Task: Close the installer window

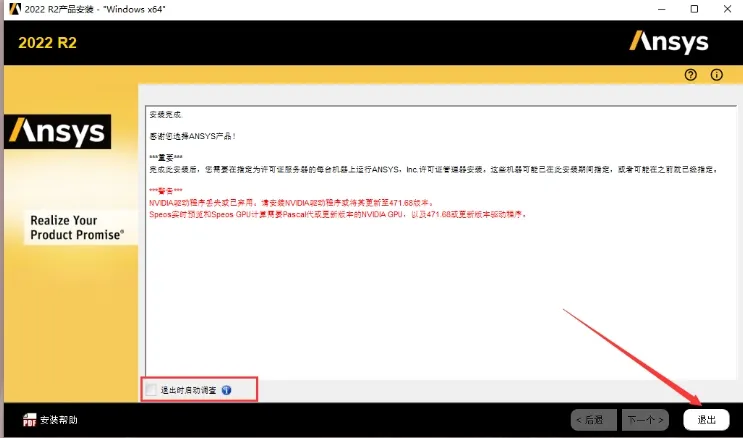Action: click(727, 9)
